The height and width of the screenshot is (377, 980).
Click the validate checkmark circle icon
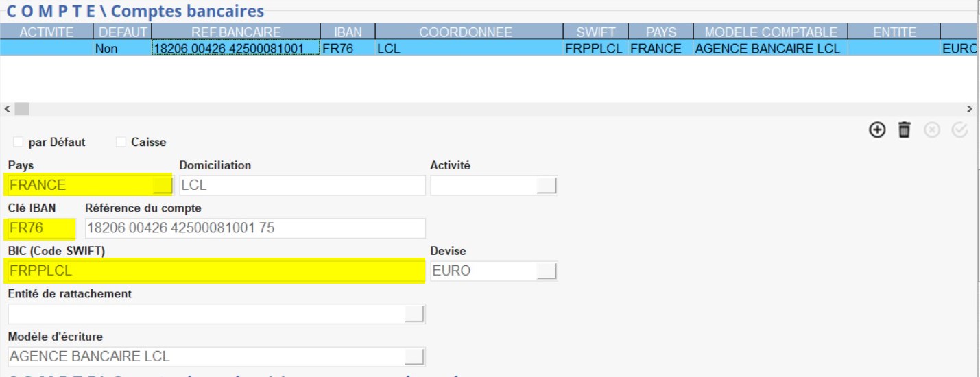959,130
